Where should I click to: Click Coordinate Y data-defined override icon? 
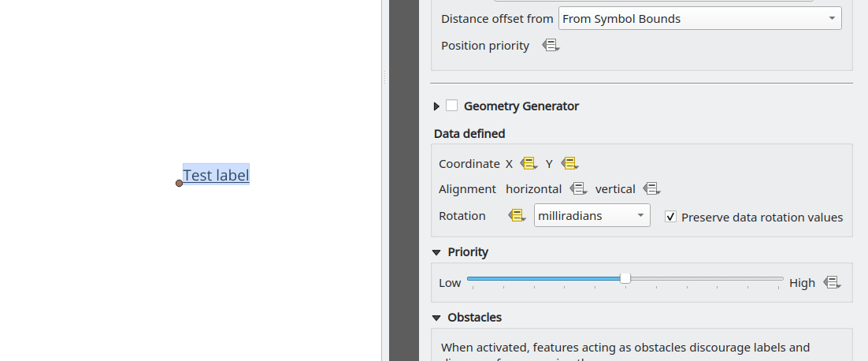tap(569, 164)
